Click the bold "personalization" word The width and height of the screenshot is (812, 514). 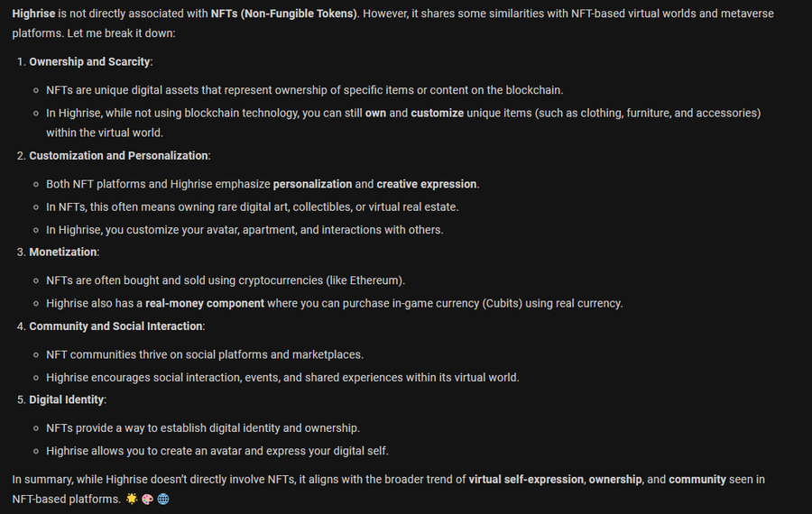tap(312, 184)
